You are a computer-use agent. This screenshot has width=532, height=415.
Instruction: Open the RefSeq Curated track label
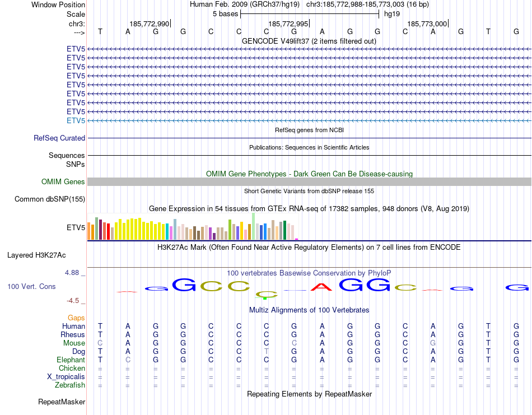59,138
